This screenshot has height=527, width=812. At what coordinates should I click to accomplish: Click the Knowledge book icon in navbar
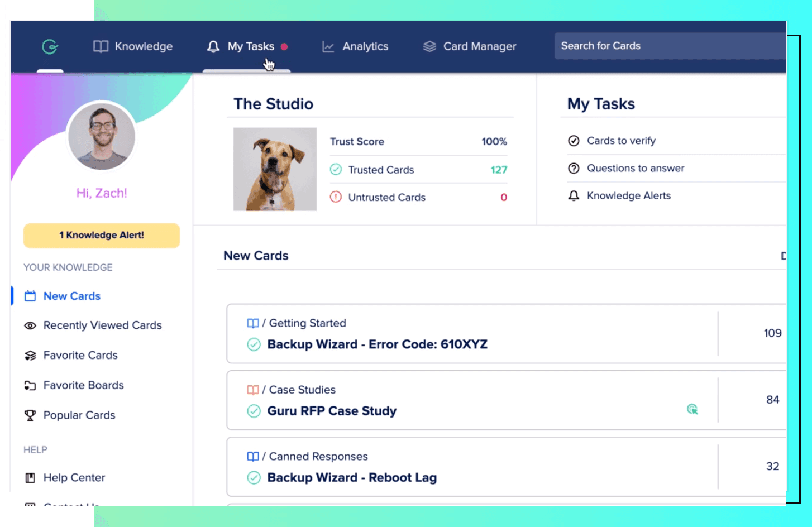[x=101, y=46]
